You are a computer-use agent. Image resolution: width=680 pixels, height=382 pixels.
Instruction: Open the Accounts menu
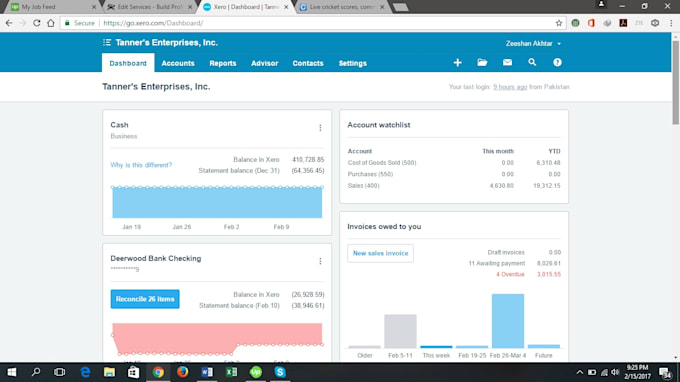(178, 63)
